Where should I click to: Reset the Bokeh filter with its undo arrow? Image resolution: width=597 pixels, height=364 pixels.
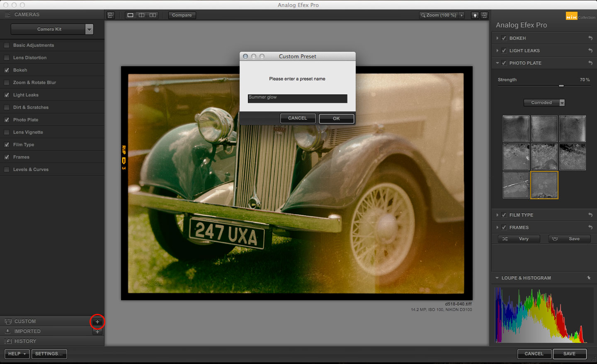pyautogui.click(x=590, y=38)
